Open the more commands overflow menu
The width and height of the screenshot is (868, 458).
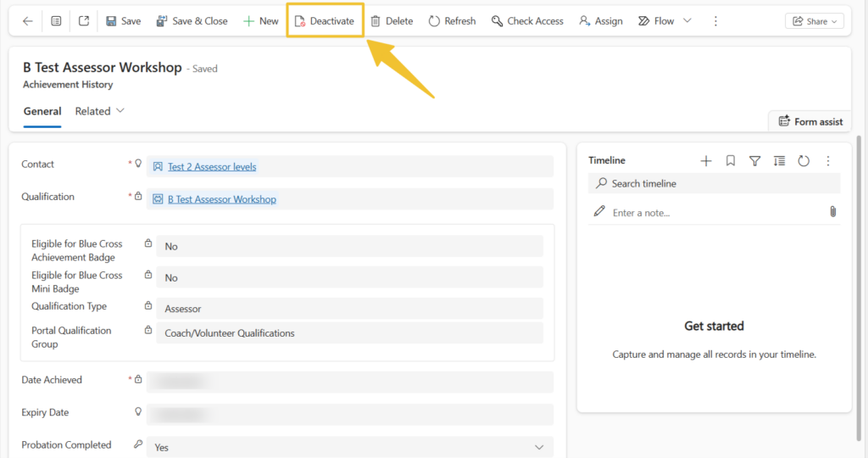tap(715, 21)
